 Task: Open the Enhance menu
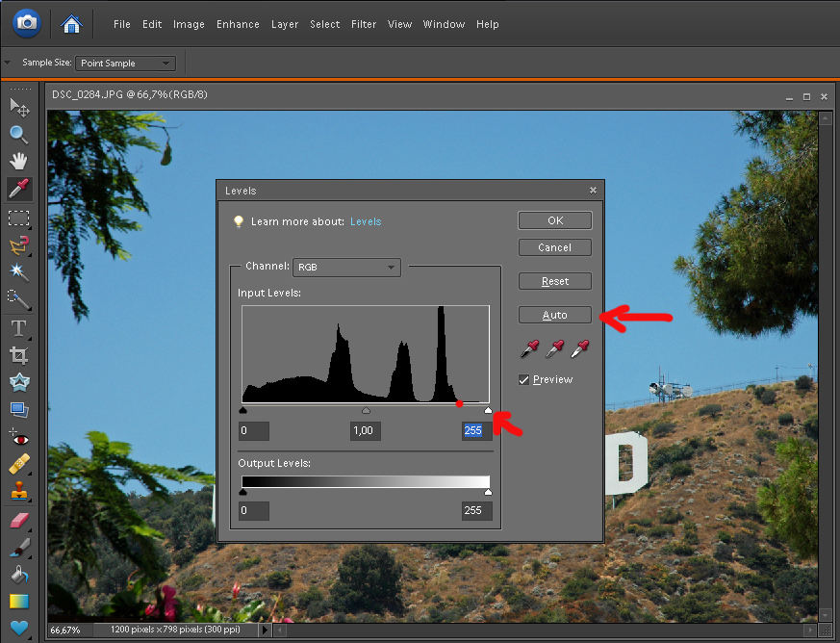tap(237, 24)
